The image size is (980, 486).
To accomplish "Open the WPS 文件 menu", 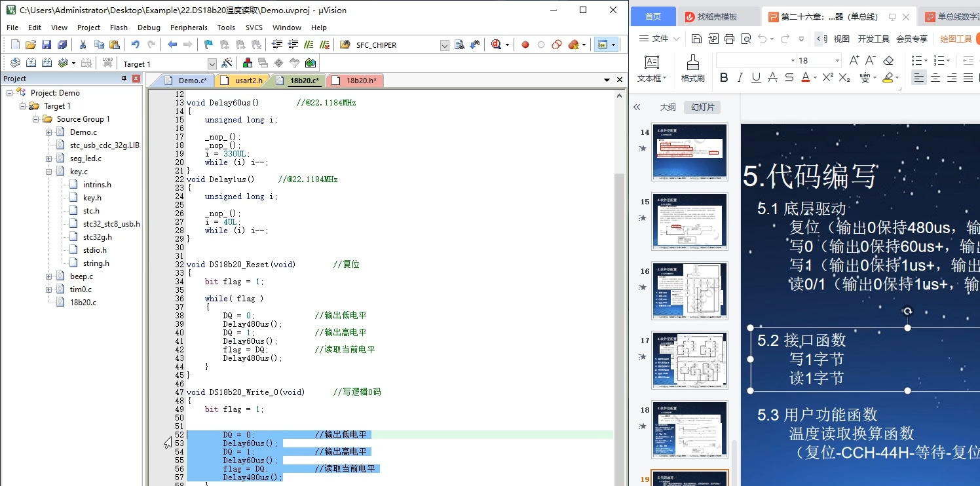I will click(658, 39).
